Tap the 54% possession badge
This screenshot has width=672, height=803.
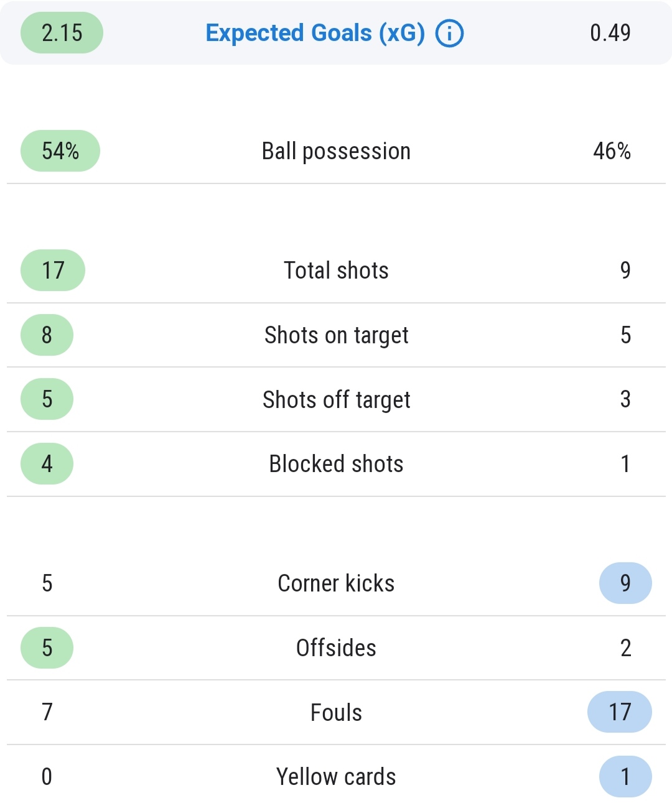coord(60,151)
